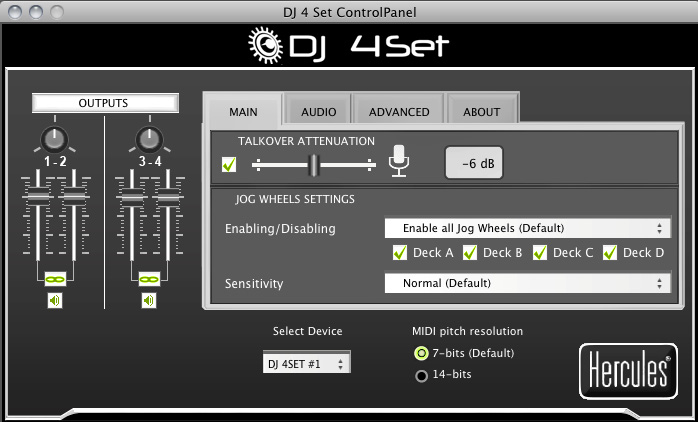Viewport: 698px width, 422px height.
Task: Mute outputs 1-2 with the speaker icon
Action: coord(55,301)
